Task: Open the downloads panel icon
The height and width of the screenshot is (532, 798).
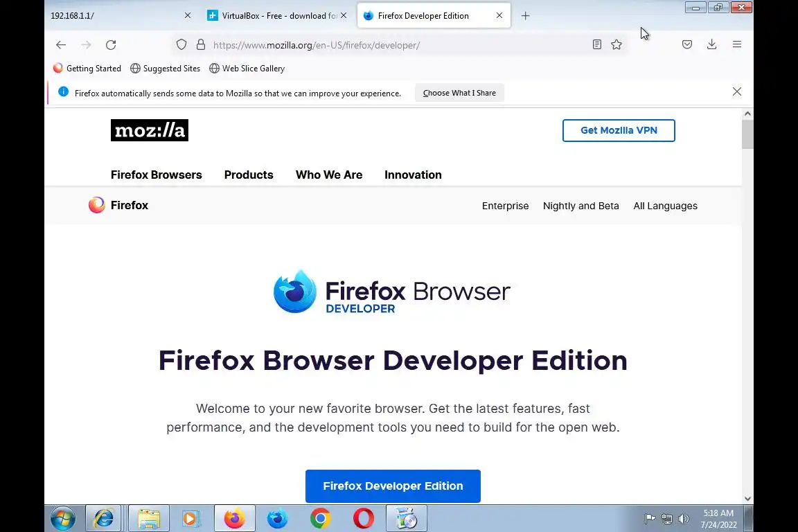Action: (712, 45)
